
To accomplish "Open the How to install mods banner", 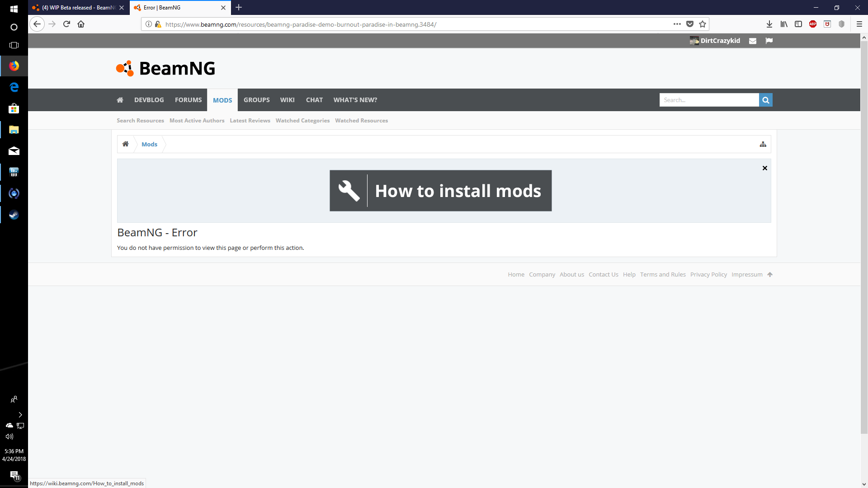I will 440,191.
